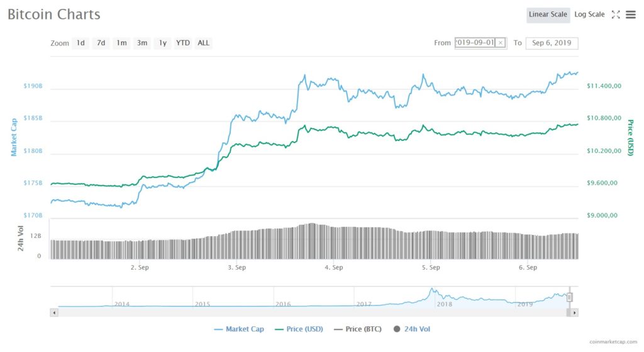Viewport: 644px width, 352px height.
Task: Toggle the Price (USD) legend series
Action: (x=299, y=329)
